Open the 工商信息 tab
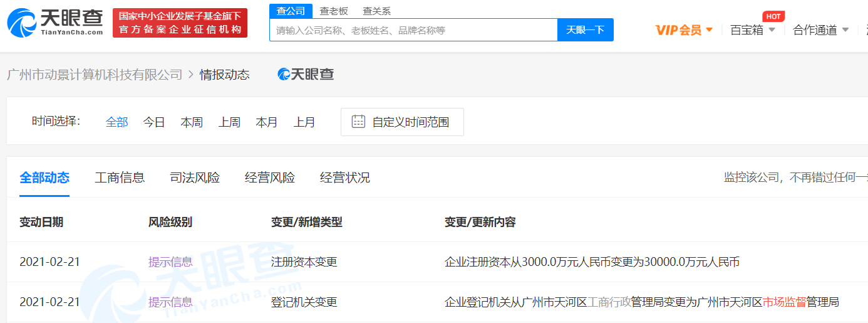Viewport: 868px width, 323px height. point(120,177)
